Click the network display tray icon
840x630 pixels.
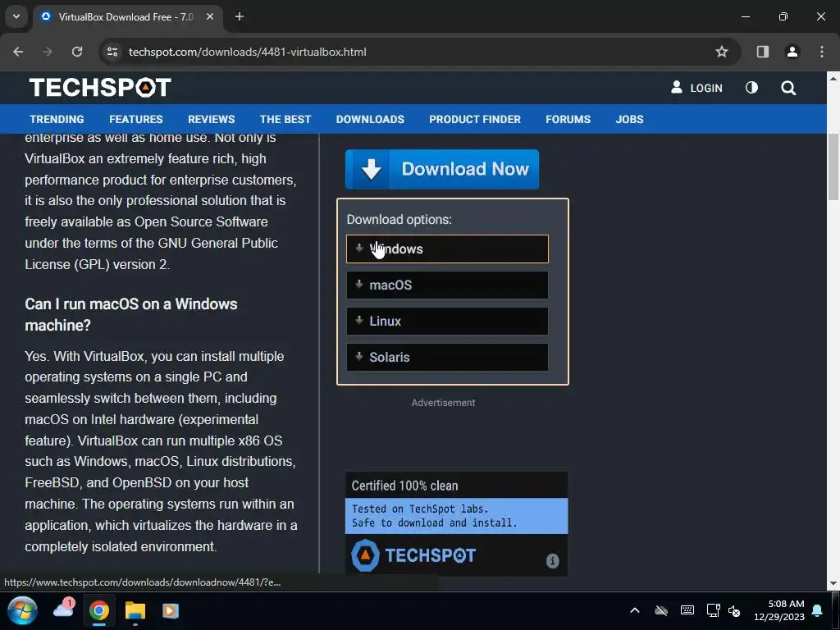(713, 610)
